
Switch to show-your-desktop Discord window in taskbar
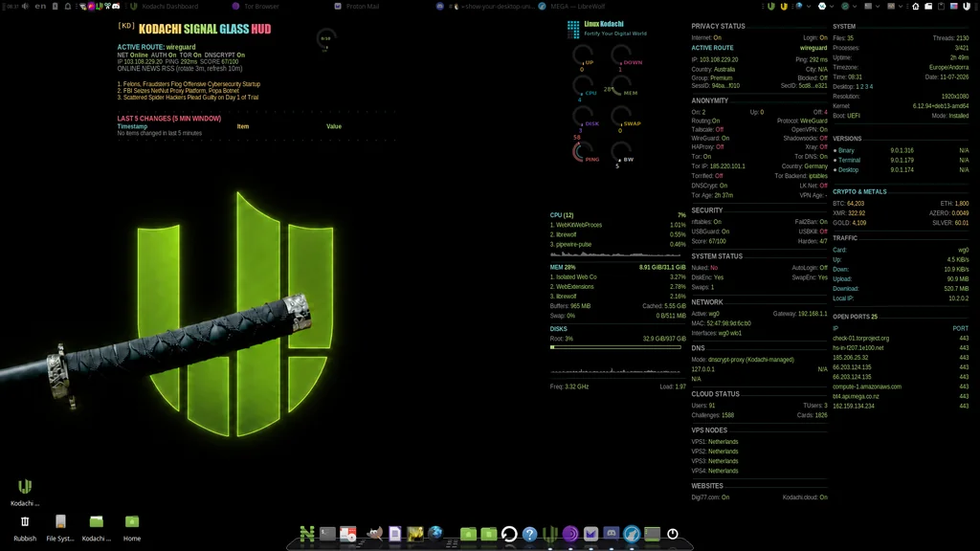pyautogui.click(x=485, y=7)
